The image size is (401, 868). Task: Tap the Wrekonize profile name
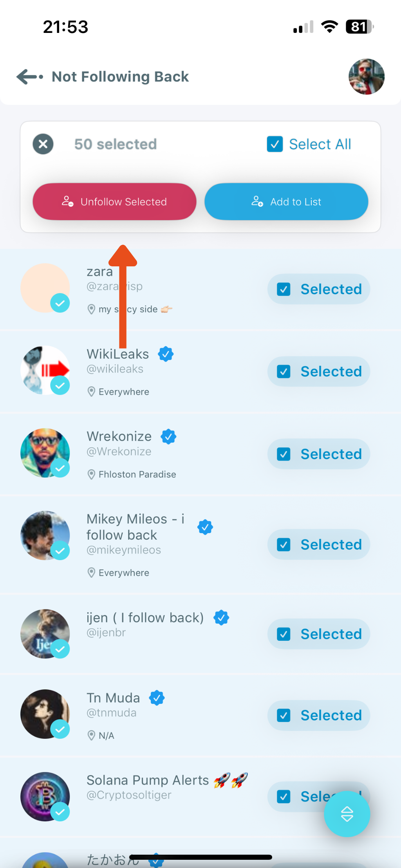(119, 436)
